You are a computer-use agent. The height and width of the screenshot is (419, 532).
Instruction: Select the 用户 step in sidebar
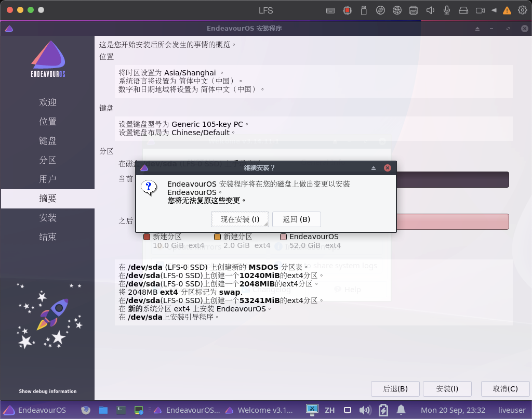pos(47,179)
